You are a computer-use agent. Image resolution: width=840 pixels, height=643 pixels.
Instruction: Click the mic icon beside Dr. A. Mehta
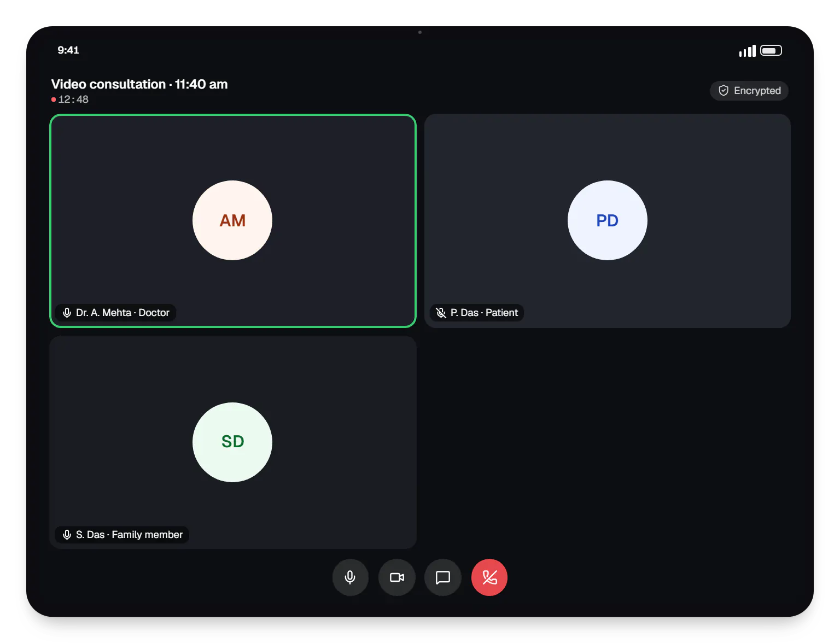[x=67, y=313]
